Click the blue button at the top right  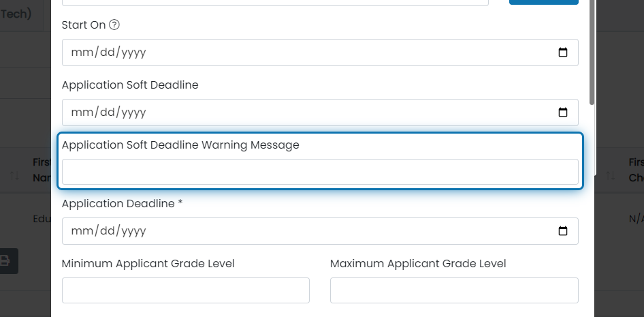544,2
